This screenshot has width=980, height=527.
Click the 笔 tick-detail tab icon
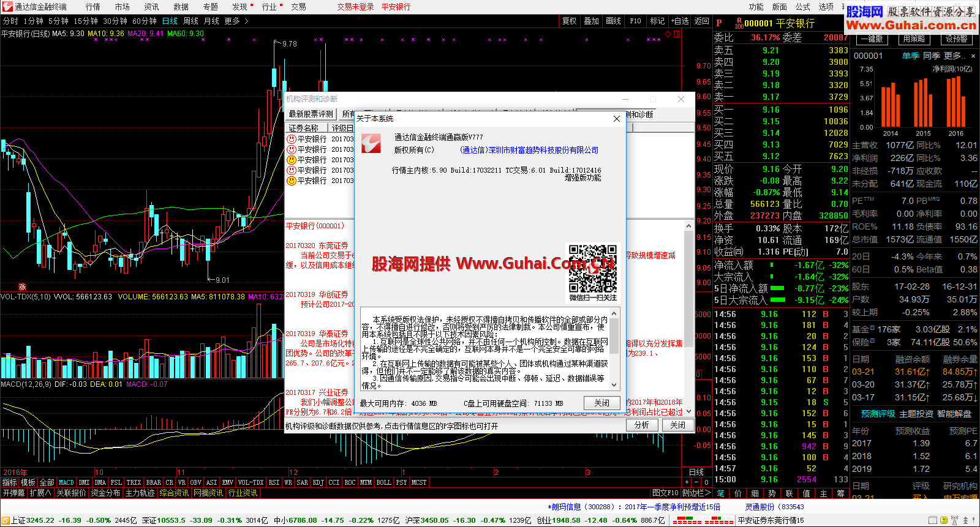721,493
